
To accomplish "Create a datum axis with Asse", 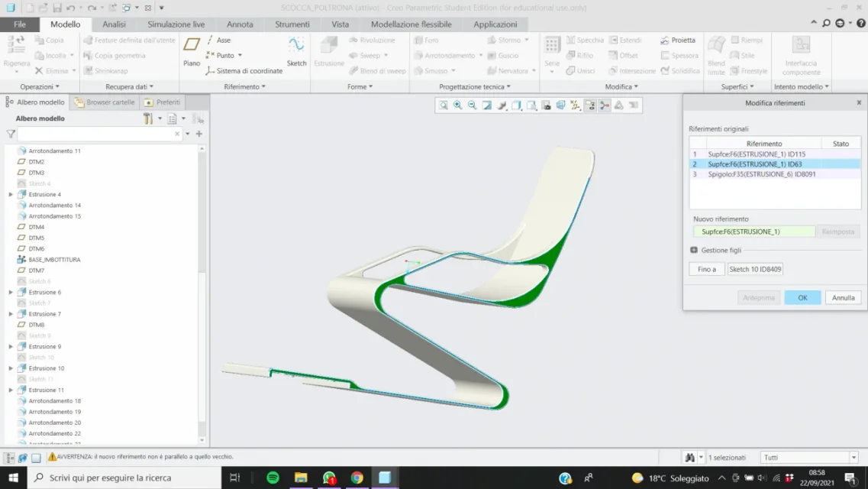I will [x=218, y=40].
